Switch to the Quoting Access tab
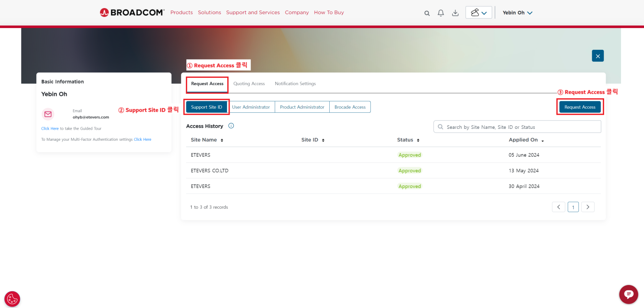This screenshot has width=644, height=308. (249, 84)
